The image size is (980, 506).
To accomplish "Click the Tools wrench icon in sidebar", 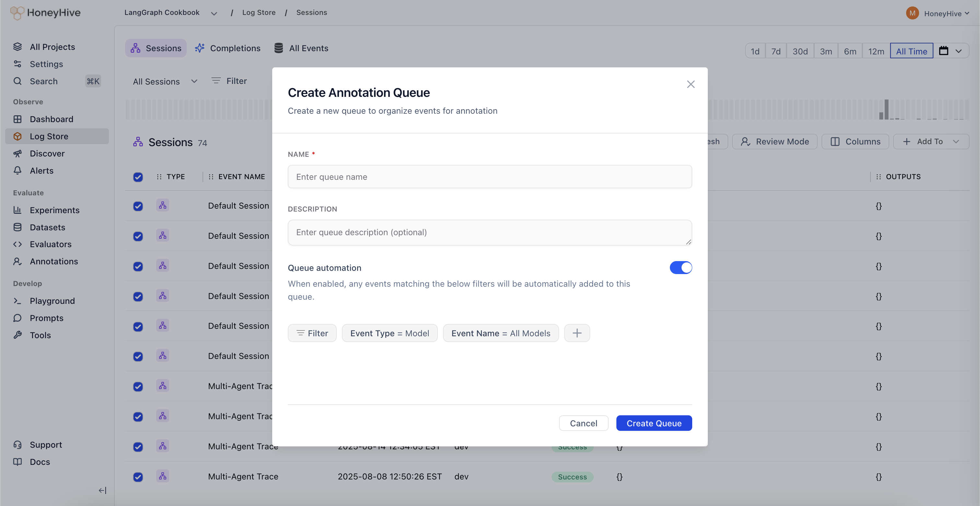I will coord(17,335).
